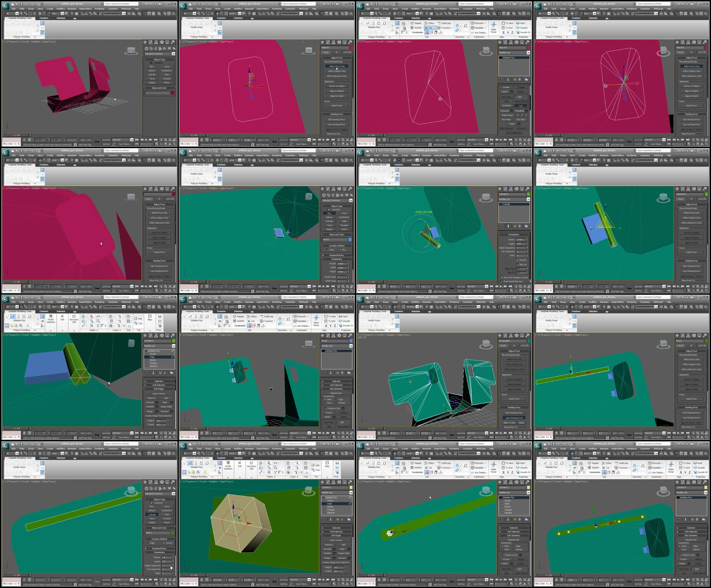Click Align ribbon icon in blue-box close-up frame
The image size is (711, 588).
(x=150, y=318)
